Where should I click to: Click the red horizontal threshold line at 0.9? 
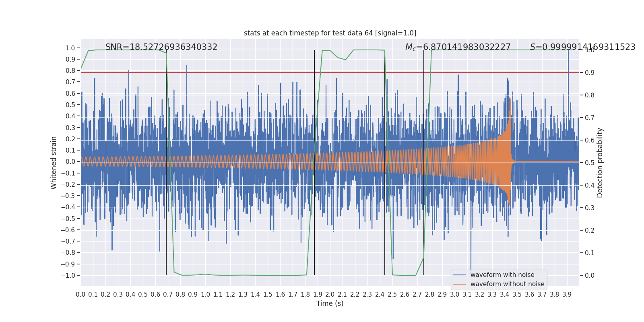click(x=330, y=72)
